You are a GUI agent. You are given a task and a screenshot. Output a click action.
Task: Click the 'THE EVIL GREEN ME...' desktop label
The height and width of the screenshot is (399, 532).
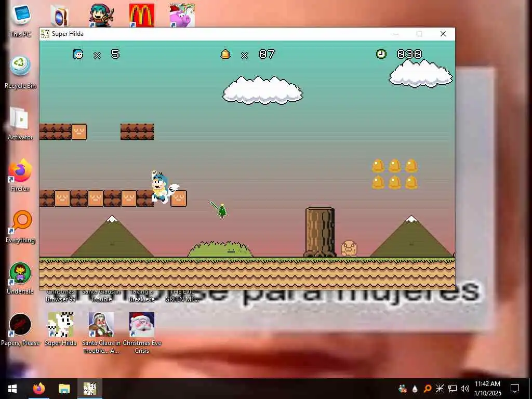pos(182,296)
